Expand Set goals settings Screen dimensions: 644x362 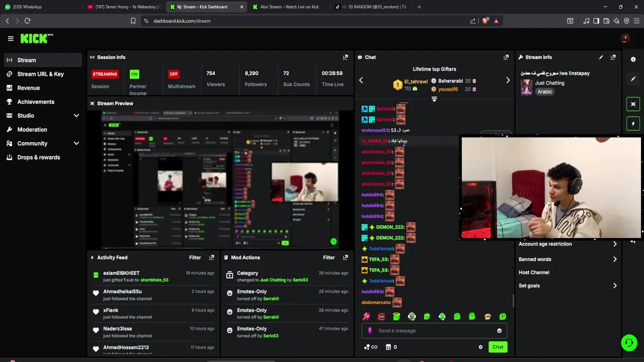click(x=568, y=286)
